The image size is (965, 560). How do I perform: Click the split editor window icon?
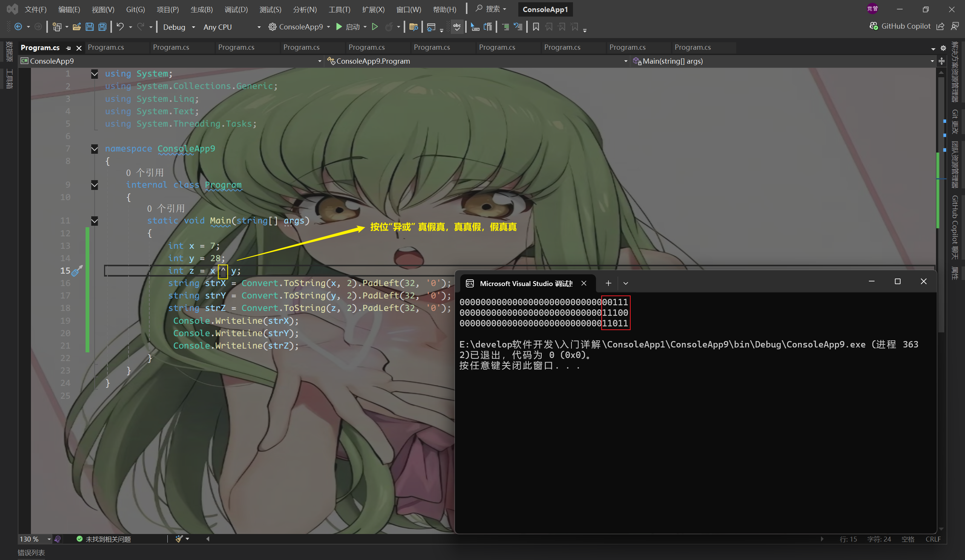click(x=942, y=61)
